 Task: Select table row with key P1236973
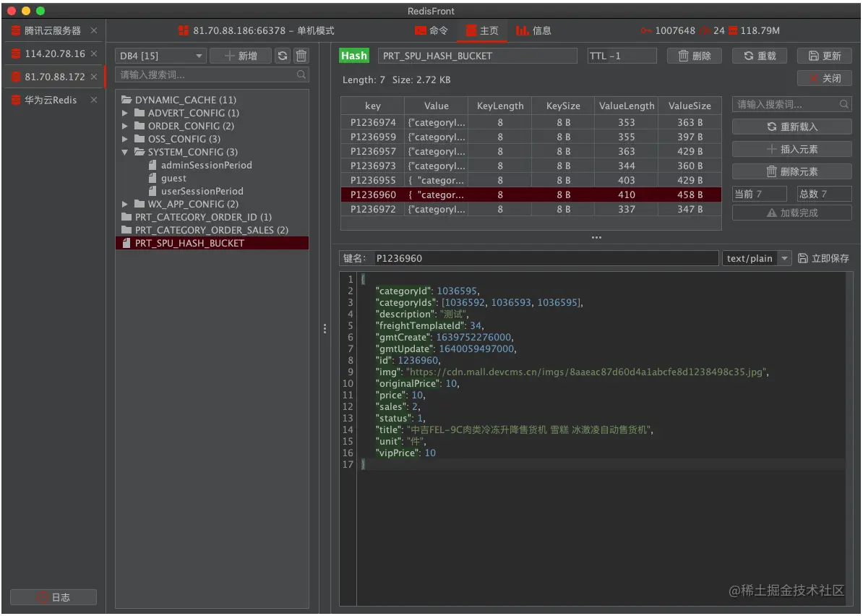pyautogui.click(x=531, y=166)
